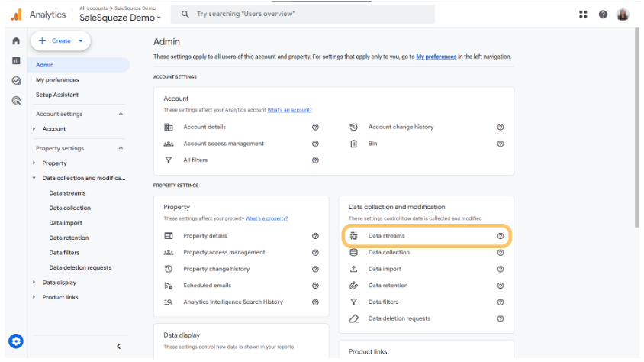644x362 pixels.
Task: Open Data filters in the sidebar tree
Action: (x=64, y=252)
